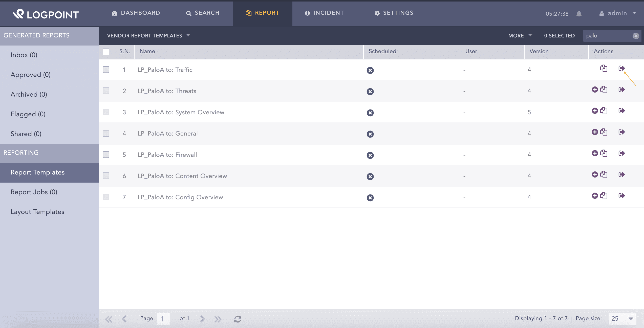The height and width of the screenshot is (328, 644).
Task: Check the LP_PaloAlto: Content Overview row checkbox
Action: pos(106,176)
